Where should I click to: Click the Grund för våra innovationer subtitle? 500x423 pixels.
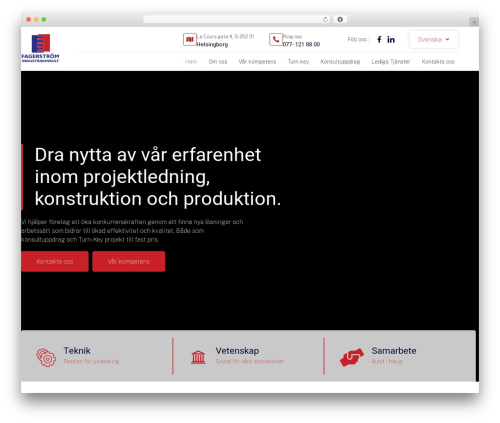click(x=250, y=361)
